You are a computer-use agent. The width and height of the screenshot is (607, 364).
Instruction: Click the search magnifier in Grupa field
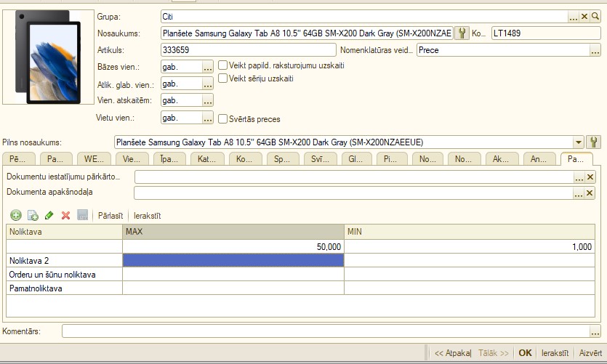(595, 16)
